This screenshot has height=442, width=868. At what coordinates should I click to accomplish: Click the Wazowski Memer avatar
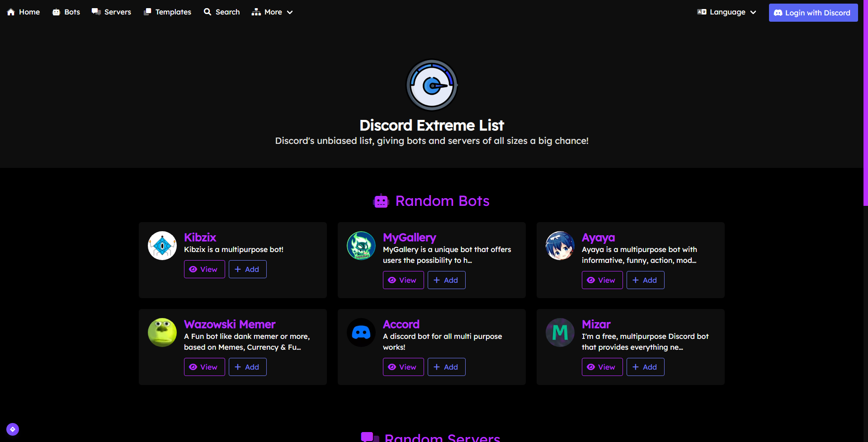pos(162,333)
